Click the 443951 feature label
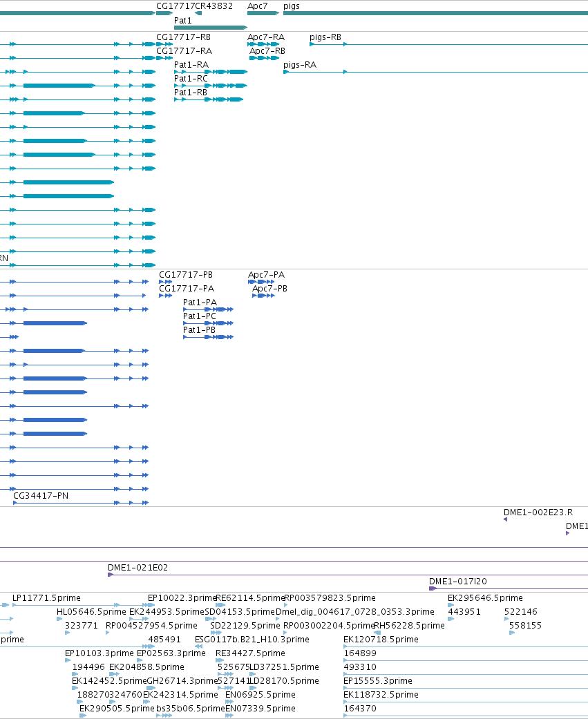Screen dimensions: 588x719 (x=464, y=612)
